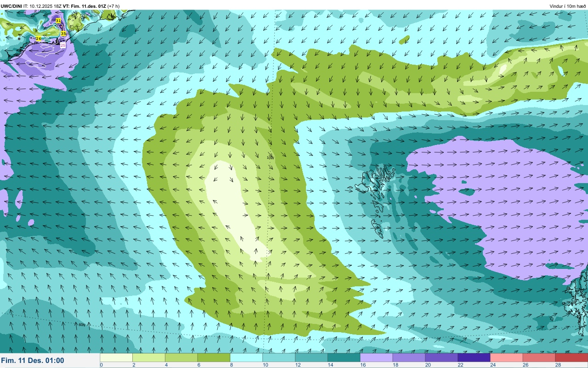Click the 10–12 m/s light teal swatch
Viewport: 588px width, 368px height.
279,357
